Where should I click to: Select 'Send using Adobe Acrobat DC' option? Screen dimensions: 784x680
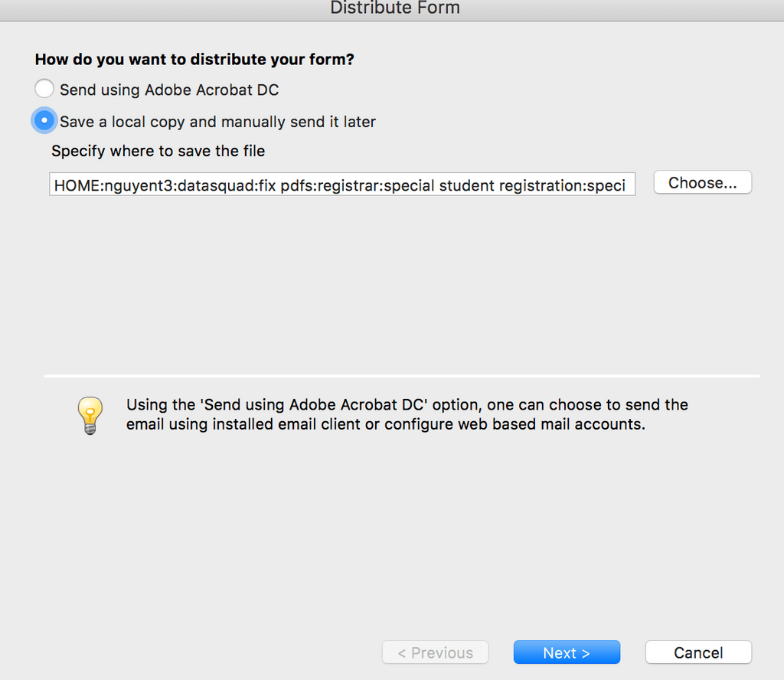(x=44, y=88)
